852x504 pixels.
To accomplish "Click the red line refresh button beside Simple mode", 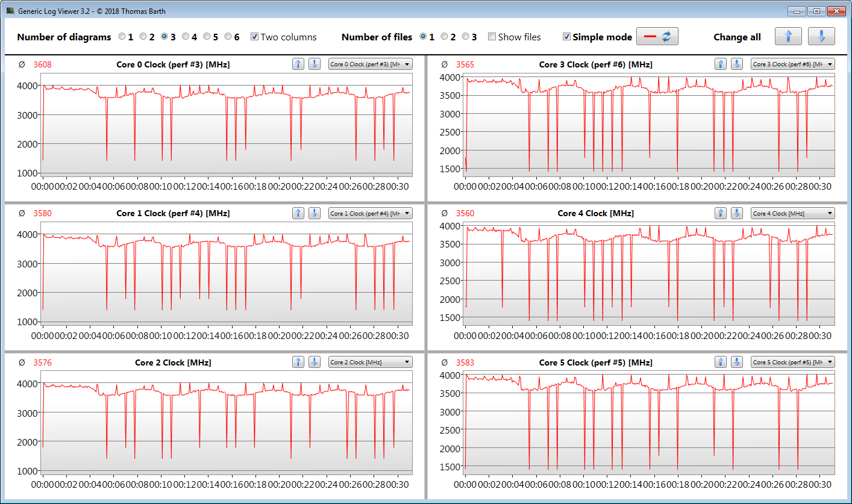I will tap(657, 36).
